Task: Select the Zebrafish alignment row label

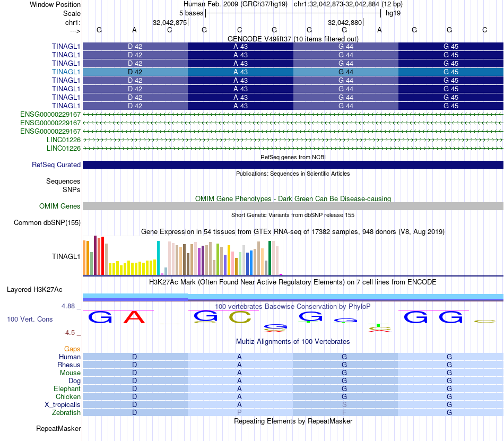Action: (x=66, y=412)
